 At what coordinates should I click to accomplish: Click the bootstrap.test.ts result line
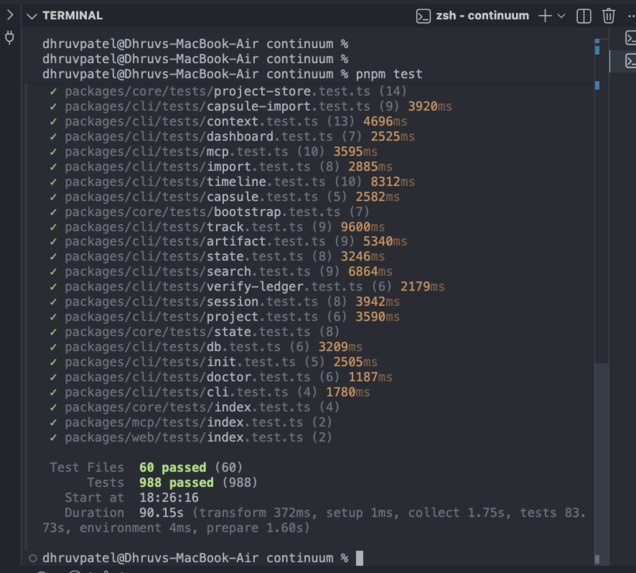point(209,212)
